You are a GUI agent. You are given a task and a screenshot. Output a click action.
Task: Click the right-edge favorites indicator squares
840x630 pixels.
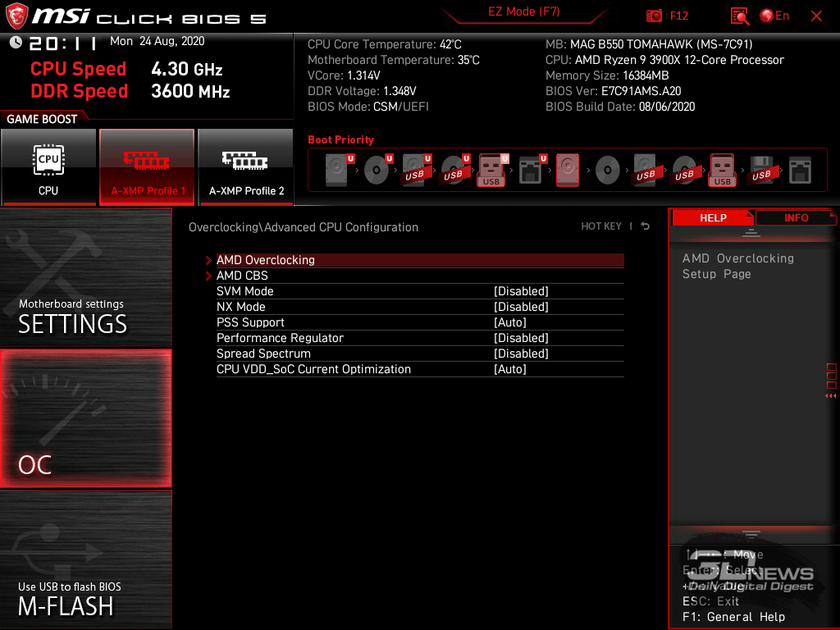point(831,376)
